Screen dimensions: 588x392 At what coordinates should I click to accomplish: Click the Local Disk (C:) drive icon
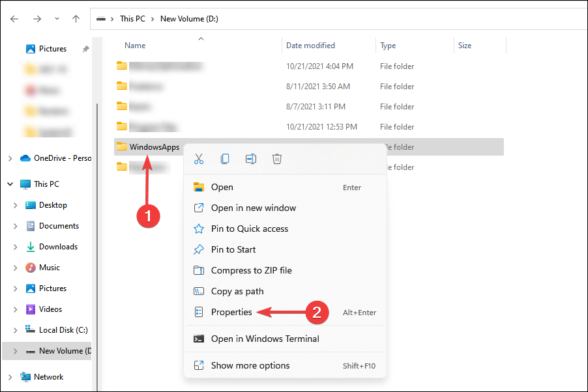point(31,329)
